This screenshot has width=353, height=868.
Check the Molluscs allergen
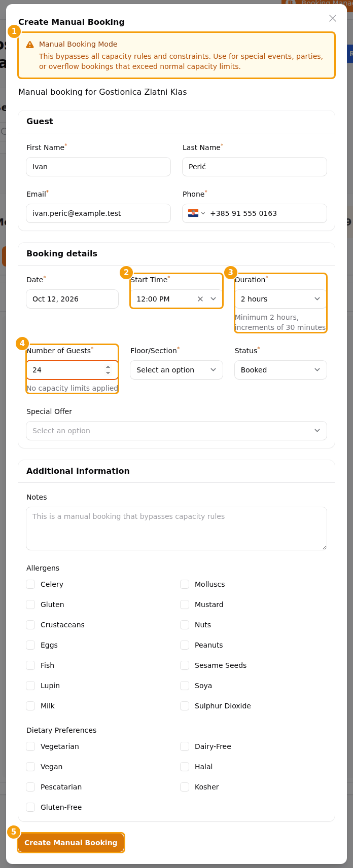pos(185,584)
